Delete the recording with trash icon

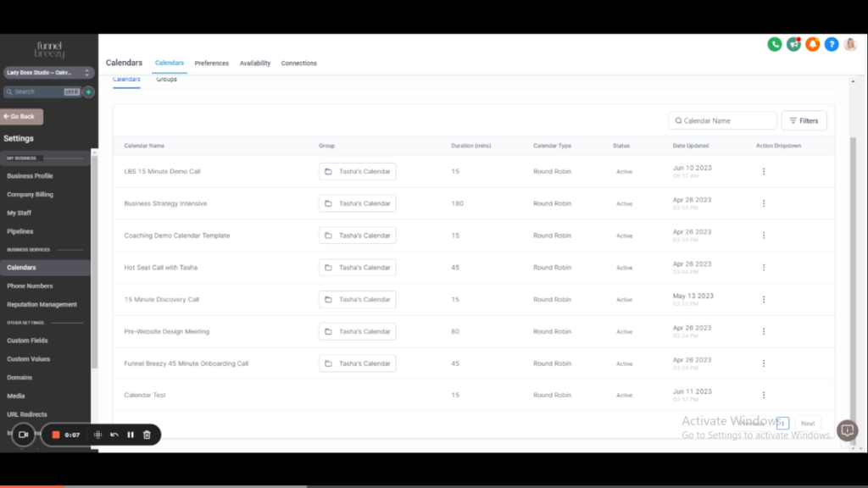(x=147, y=435)
